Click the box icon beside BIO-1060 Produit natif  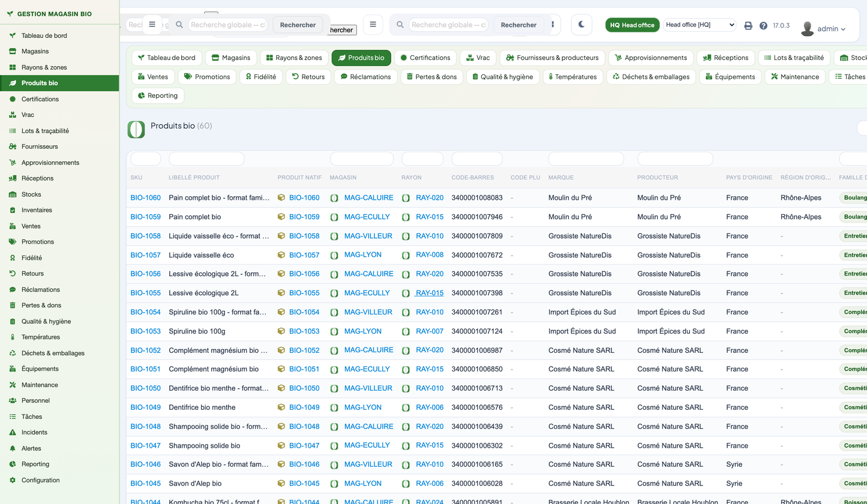281,198
